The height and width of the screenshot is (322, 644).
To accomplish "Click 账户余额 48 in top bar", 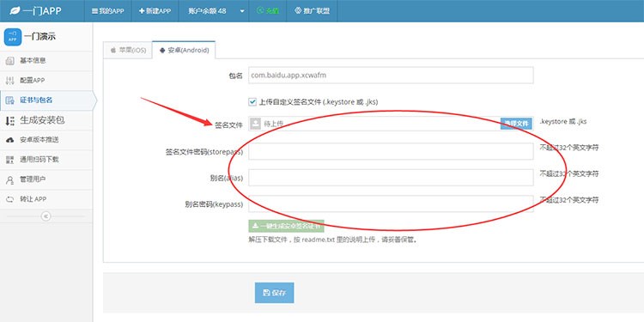I will [x=207, y=11].
